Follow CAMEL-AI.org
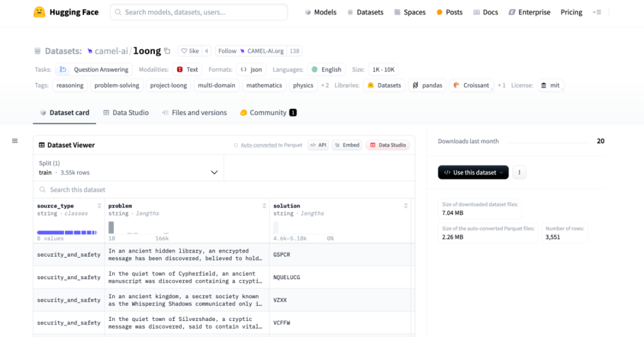This screenshot has height=337, width=644. [x=251, y=51]
